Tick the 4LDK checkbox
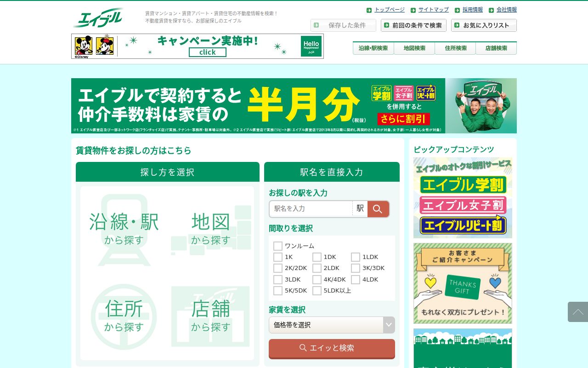This screenshot has width=588, height=368. tap(356, 280)
